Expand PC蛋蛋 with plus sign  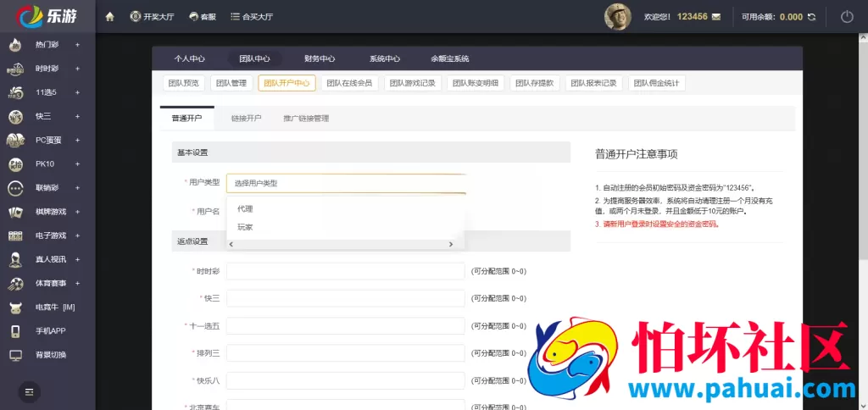coord(77,140)
